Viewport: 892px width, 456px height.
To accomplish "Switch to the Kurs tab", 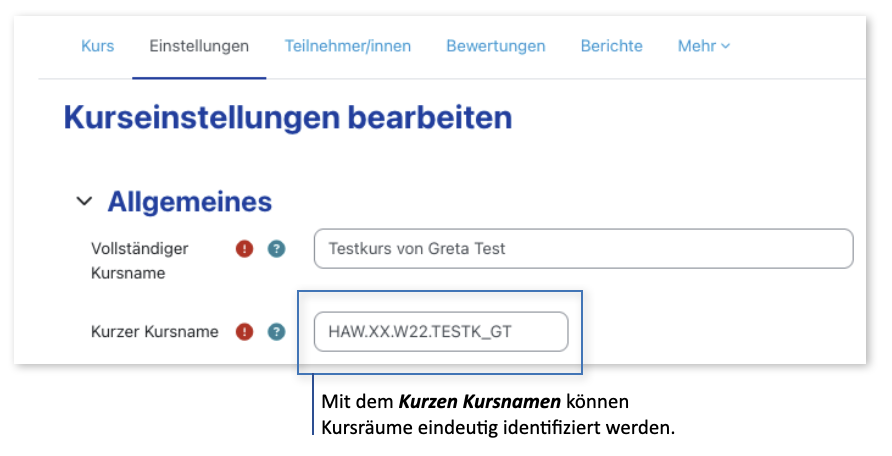I will (97, 46).
